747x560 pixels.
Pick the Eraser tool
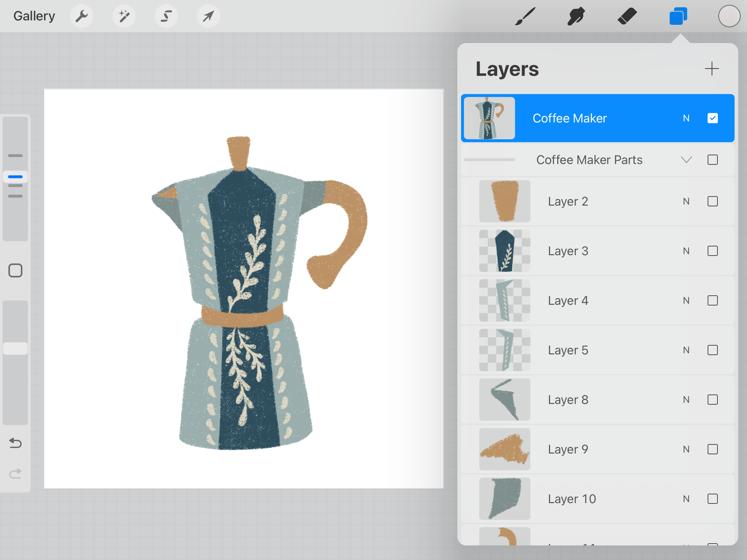pos(627,16)
